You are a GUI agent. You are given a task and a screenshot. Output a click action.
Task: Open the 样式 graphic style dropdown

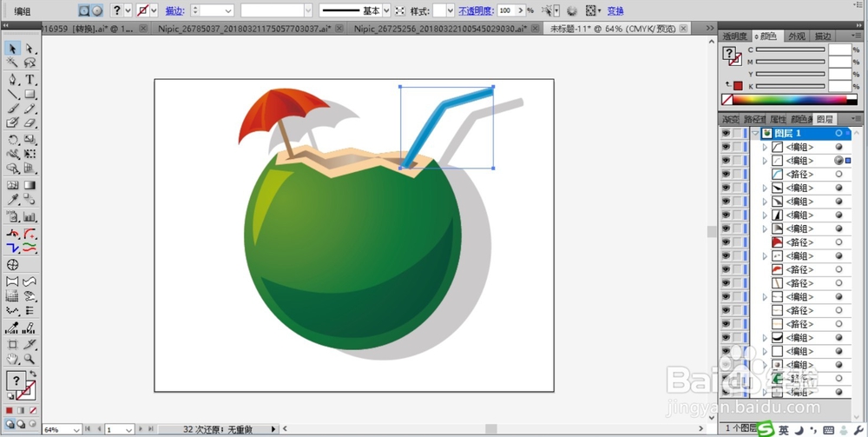coord(450,10)
